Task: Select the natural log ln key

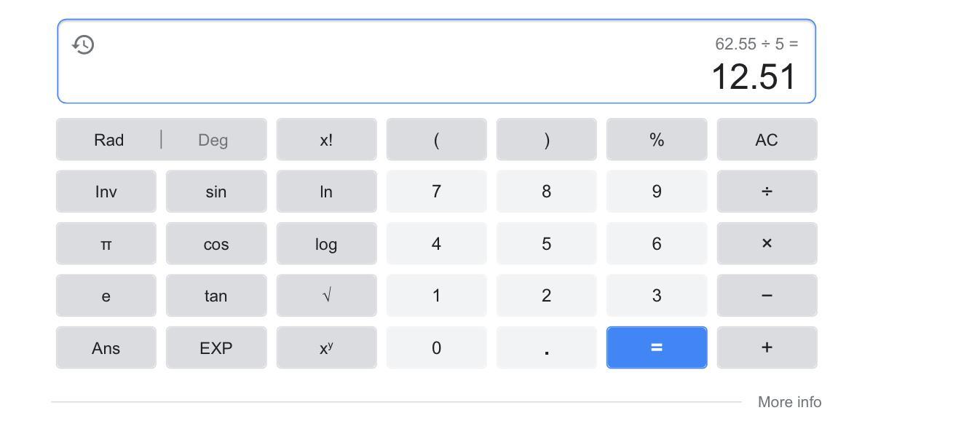Action: [x=326, y=192]
